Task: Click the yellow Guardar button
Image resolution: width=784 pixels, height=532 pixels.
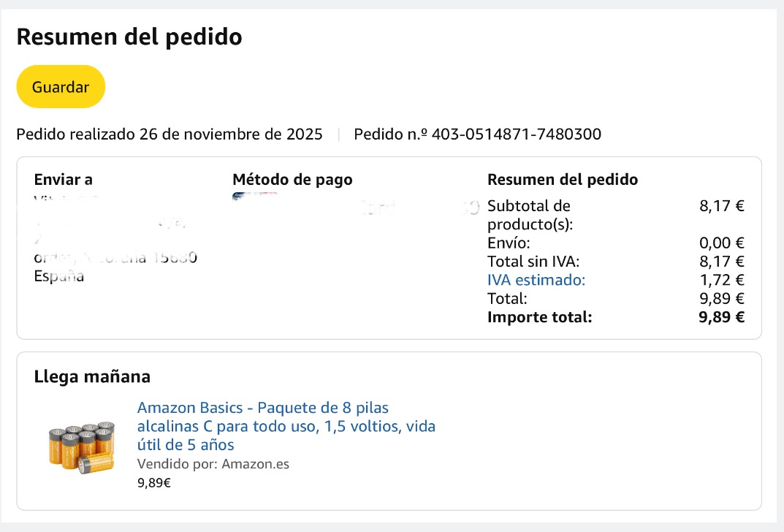Action: coord(61,86)
